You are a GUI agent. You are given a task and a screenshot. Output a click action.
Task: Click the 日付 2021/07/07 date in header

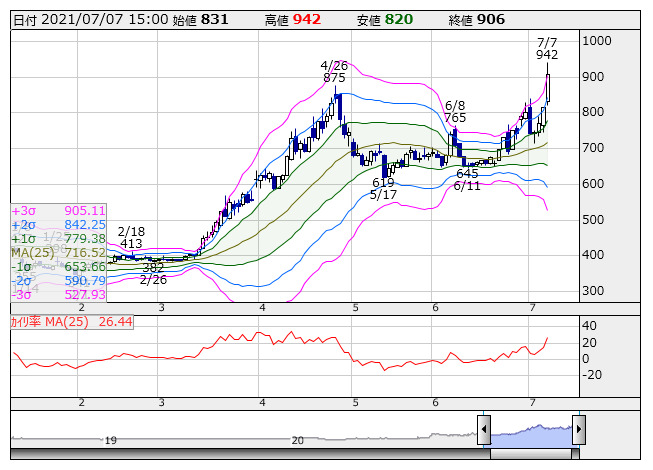[90, 19]
